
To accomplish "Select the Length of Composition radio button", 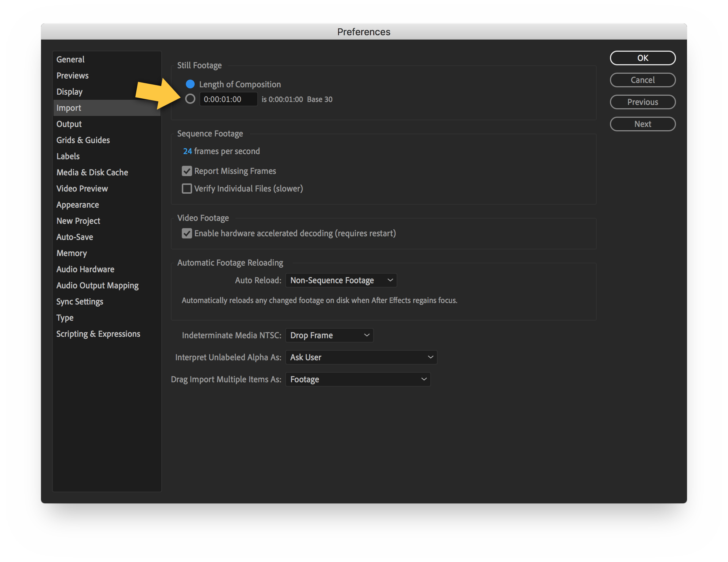I will (x=191, y=84).
